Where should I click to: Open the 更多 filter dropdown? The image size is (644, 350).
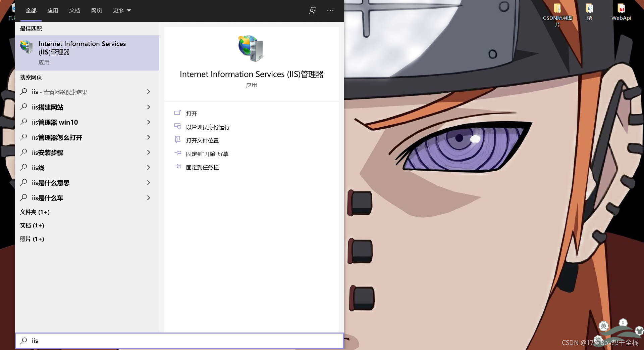(122, 11)
